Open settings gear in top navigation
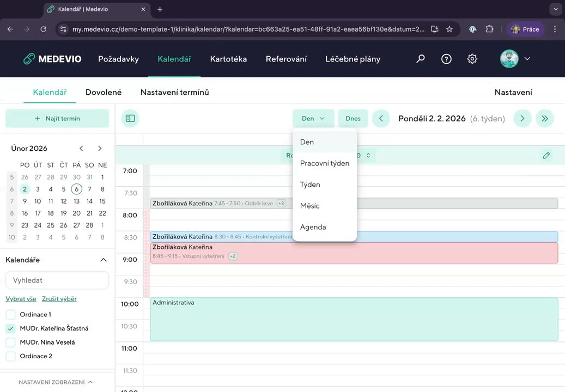Image resolution: width=565 pixels, height=392 pixels. tap(472, 59)
